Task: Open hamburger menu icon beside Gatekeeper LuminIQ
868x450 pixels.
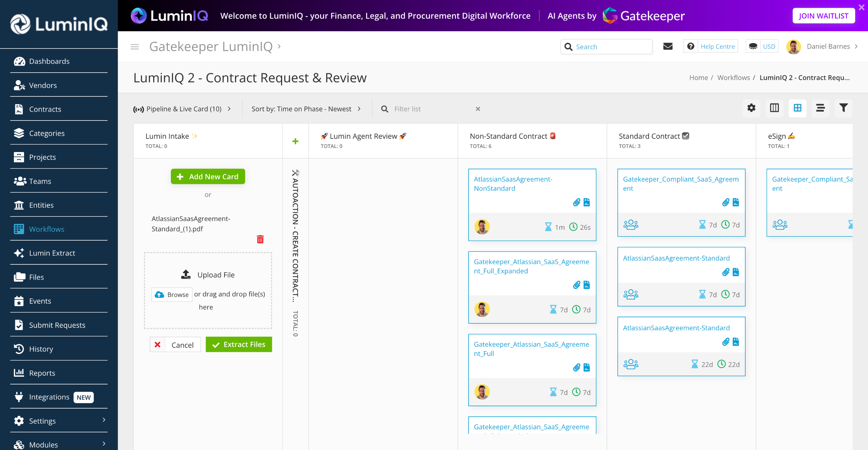Action: click(x=135, y=47)
